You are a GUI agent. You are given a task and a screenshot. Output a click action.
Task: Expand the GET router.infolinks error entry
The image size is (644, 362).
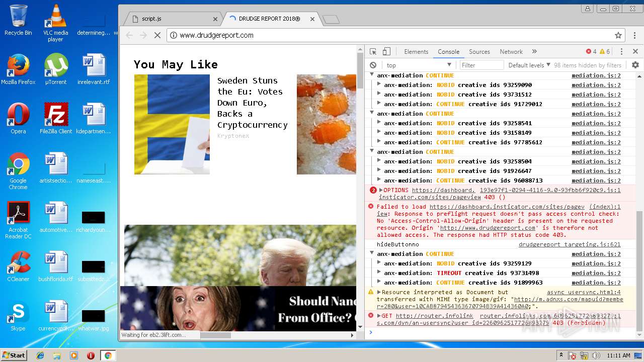pos(379,316)
